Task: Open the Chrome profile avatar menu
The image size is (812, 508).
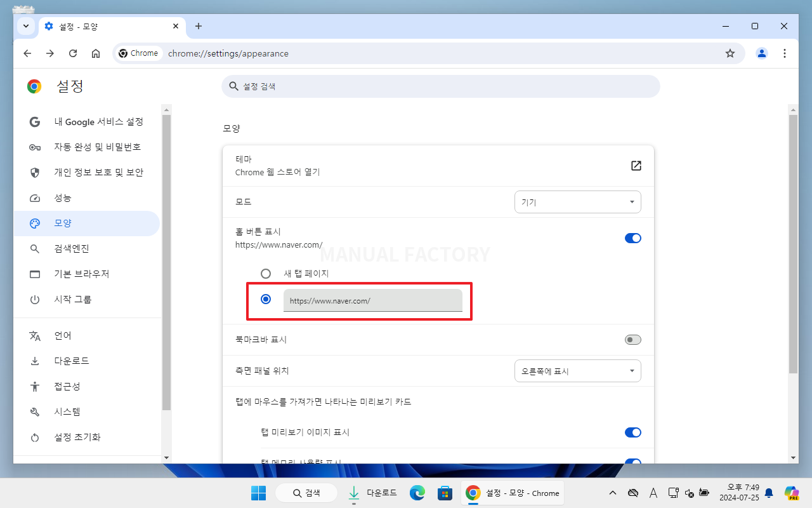Action: [762, 53]
